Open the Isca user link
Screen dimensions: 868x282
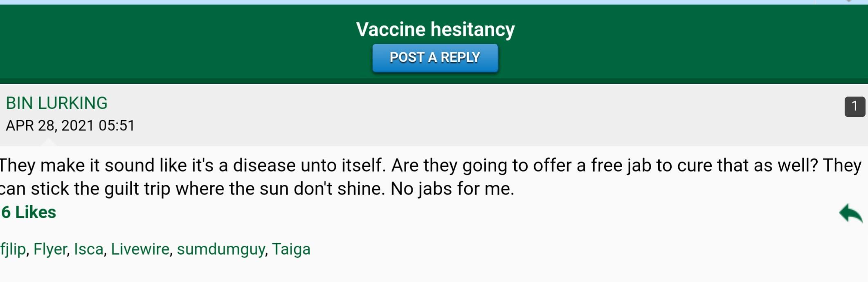(88, 249)
